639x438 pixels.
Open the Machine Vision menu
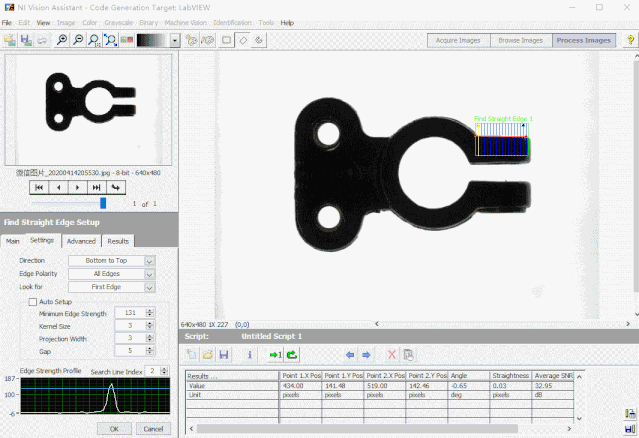click(x=185, y=23)
